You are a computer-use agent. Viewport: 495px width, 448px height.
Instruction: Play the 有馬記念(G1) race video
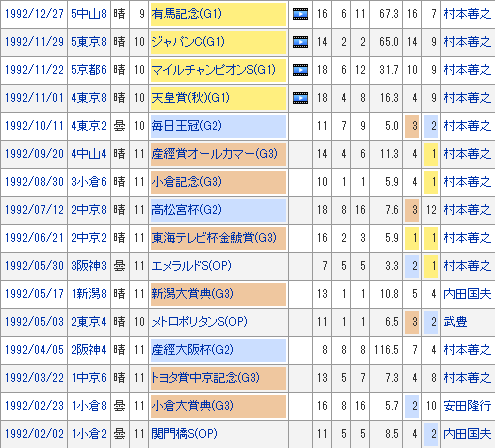[x=300, y=14]
